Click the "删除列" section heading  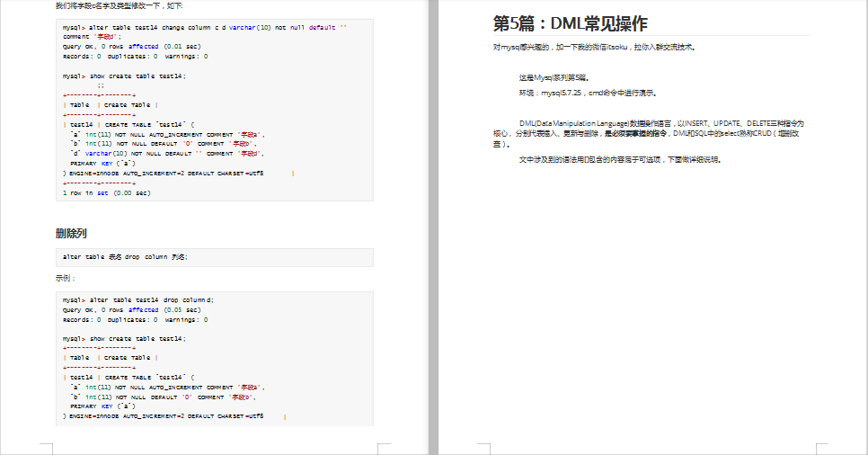point(71,233)
